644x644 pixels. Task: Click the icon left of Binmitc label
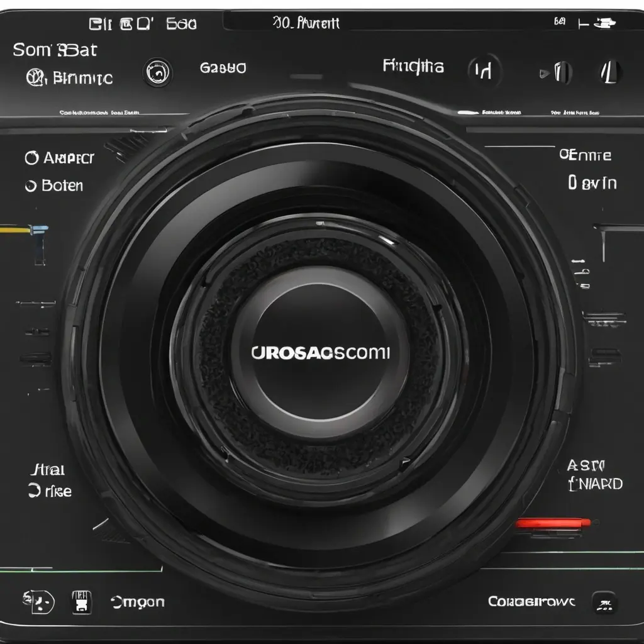pos(34,78)
